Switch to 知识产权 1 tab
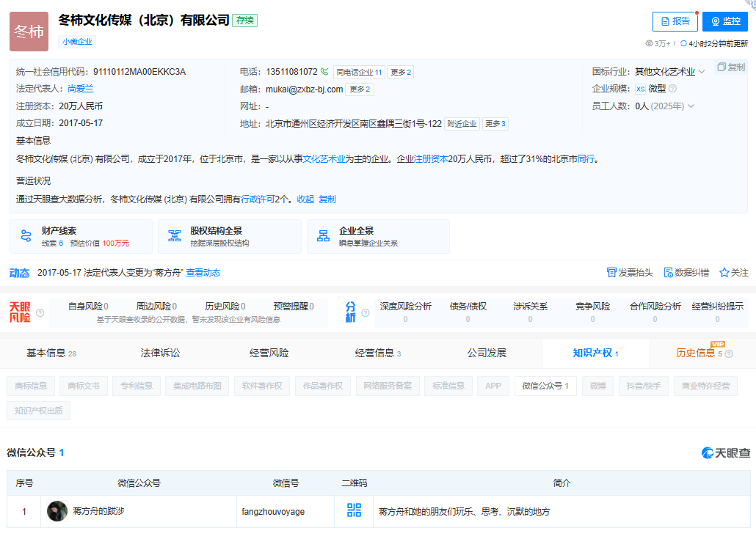 tap(596, 353)
